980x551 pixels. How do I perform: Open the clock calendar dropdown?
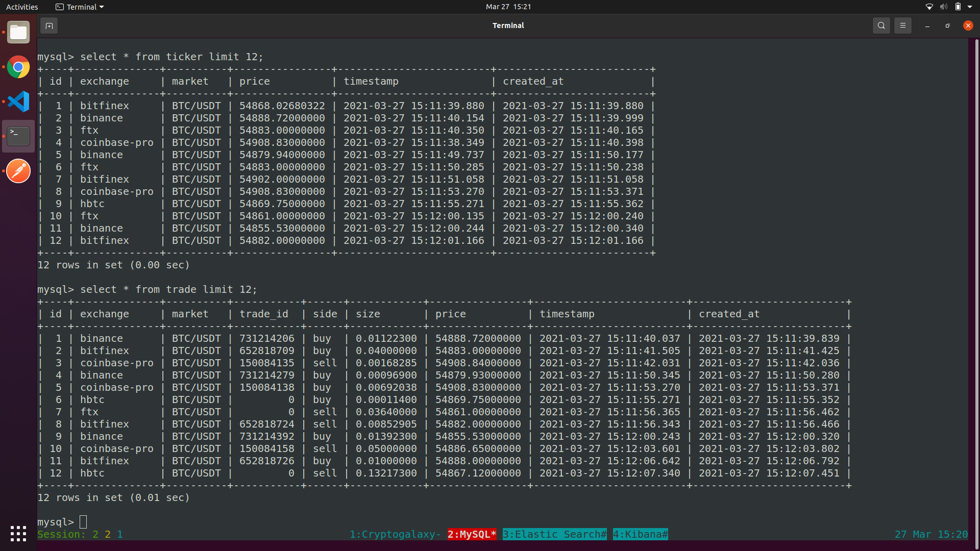pyautogui.click(x=508, y=7)
